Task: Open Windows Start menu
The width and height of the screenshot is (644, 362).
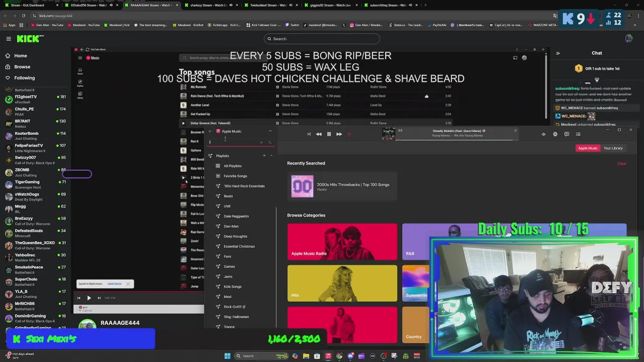Action: [x=227, y=356]
